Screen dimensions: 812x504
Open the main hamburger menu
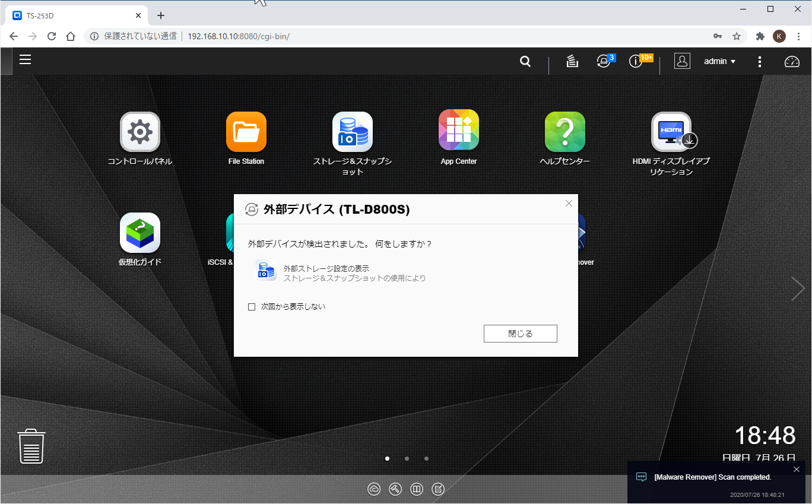pos(25,61)
